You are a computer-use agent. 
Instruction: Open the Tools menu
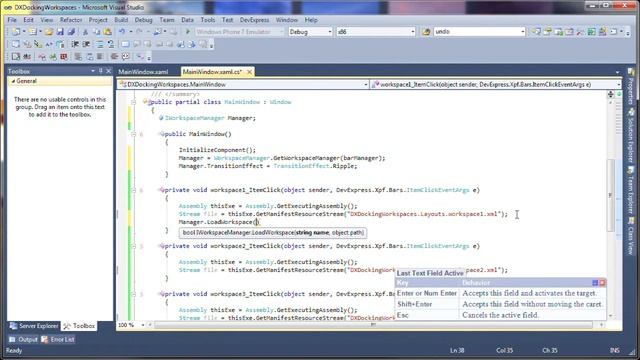(x=208, y=20)
